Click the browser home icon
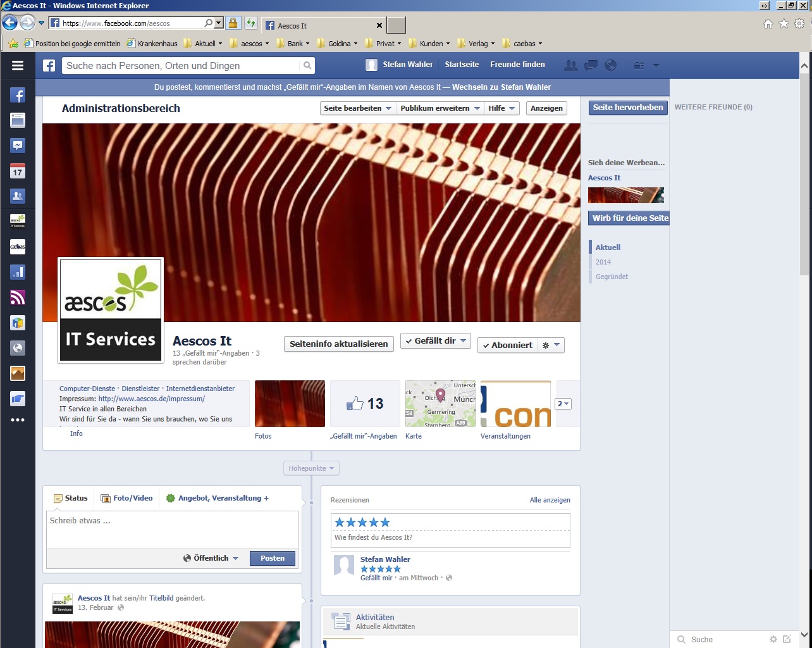This screenshot has width=812, height=648. click(768, 24)
